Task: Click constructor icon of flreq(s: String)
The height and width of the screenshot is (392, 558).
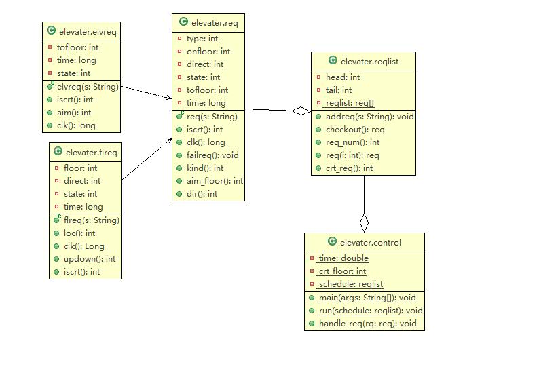Action: coord(57,219)
